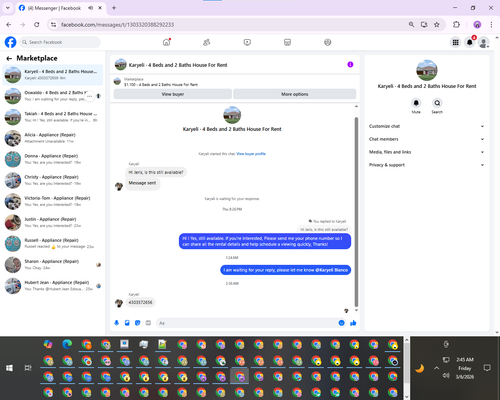The width and height of the screenshot is (500, 400).
Task: Click the chat message scrollbar
Action: click(x=356, y=212)
